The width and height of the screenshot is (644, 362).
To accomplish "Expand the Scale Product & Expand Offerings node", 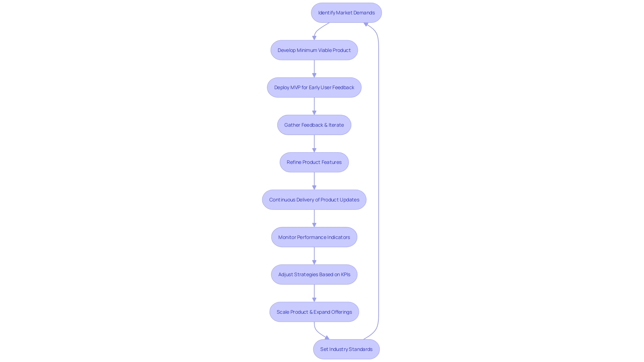I will click(x=314, y=312).
